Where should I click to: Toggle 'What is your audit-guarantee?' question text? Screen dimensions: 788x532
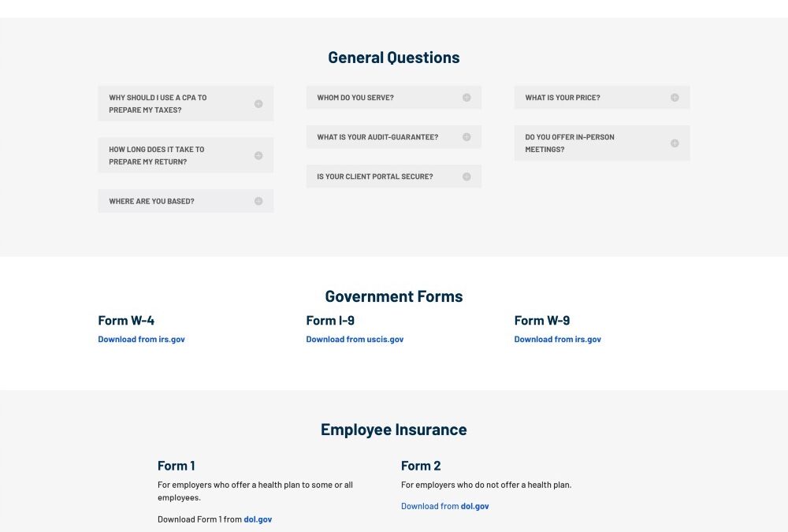[377, 137]
